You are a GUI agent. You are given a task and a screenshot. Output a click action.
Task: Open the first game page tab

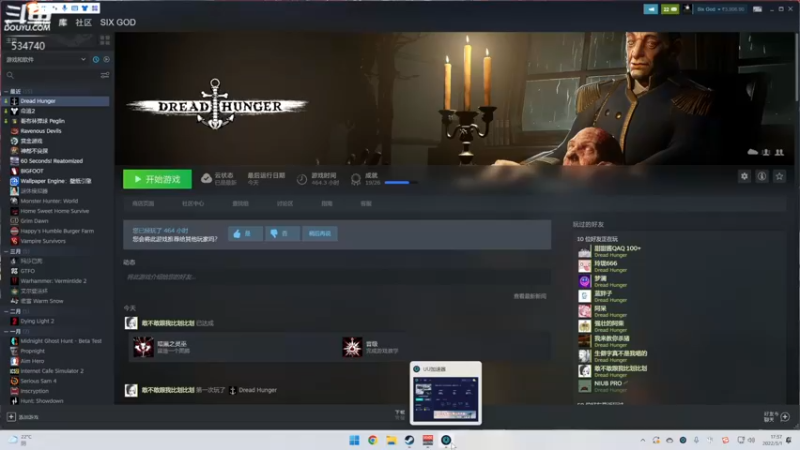click(x=143, y=204)
